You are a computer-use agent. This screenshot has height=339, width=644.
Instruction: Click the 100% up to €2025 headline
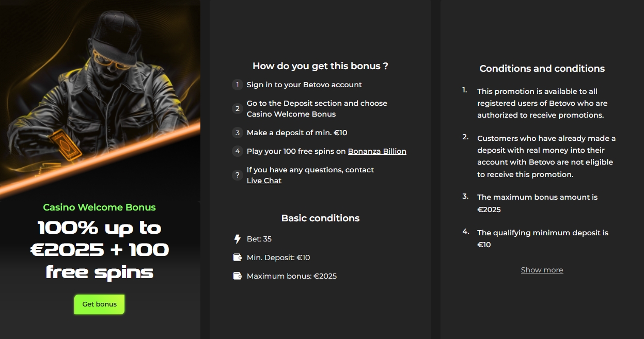pyautogui.click(x=99, y=250)
